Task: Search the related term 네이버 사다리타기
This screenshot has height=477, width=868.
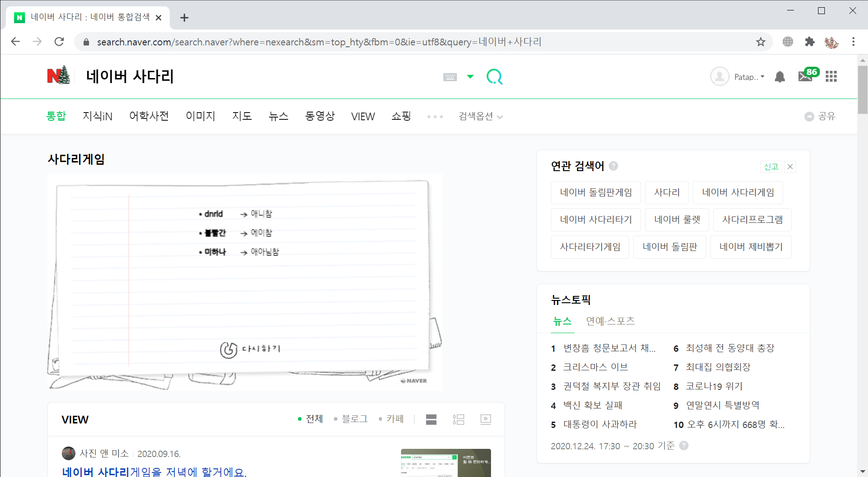Action: coord(596,220)
